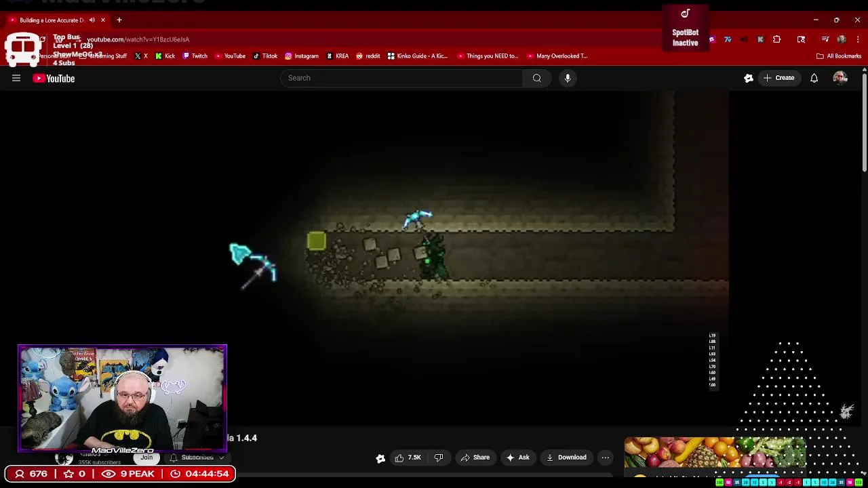Open the Kick bookmark
Image resolution: width=868 pixels, height=488 pixels.
[165, 56]
